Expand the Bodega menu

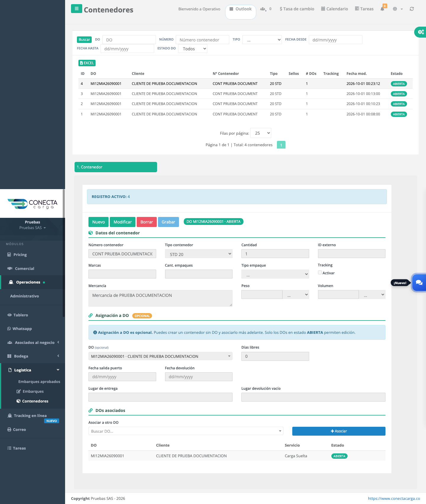pos(33,356)
